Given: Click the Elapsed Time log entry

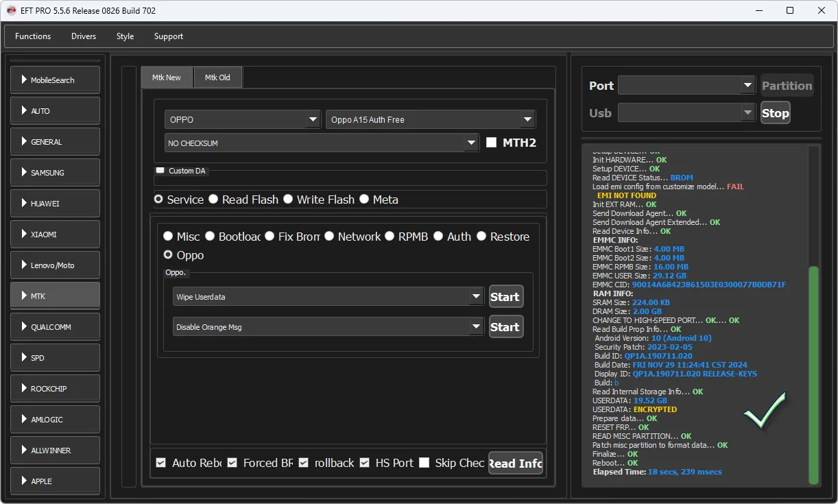Looking at the screenshot, I should coord(657,472).
